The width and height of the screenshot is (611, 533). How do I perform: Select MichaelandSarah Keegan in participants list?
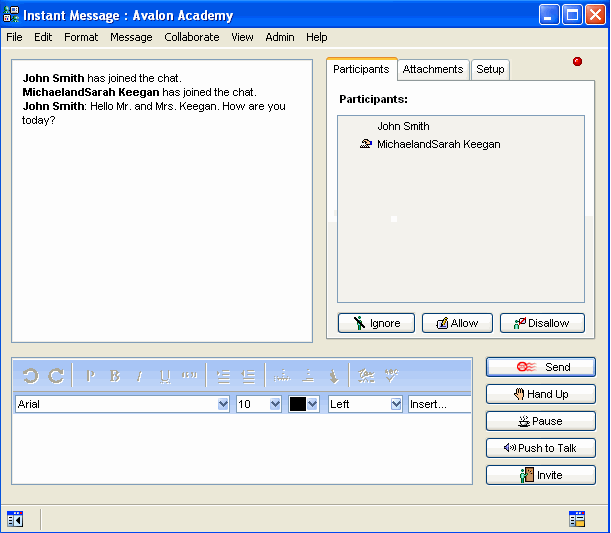[438, 144]
